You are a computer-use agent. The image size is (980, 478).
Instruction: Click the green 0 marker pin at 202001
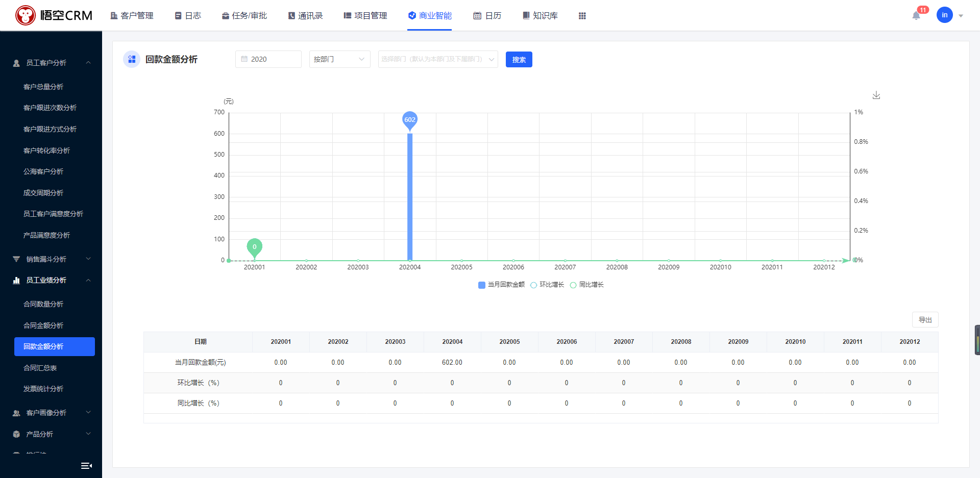pyautogui.click(x=255, y=247)
